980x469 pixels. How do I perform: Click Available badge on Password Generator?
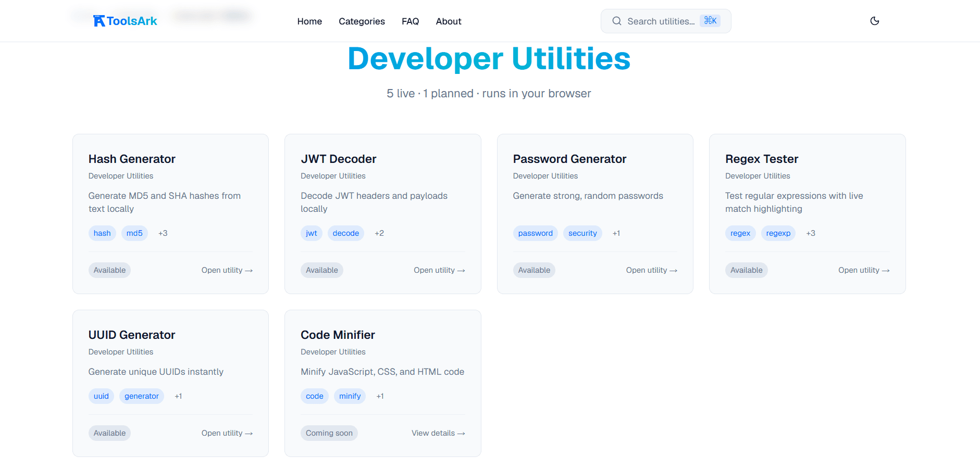[x=534, y=270]
